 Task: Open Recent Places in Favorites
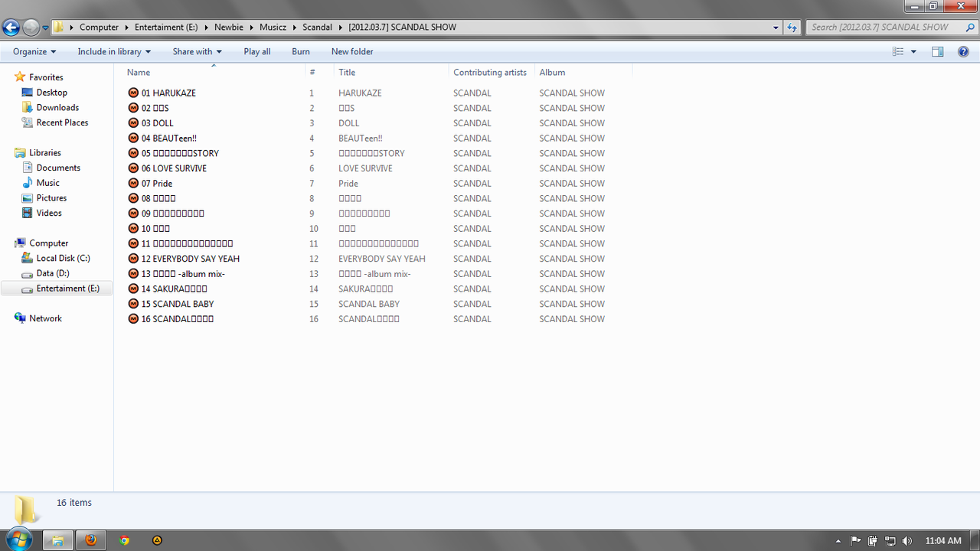[x=62, y=122]
